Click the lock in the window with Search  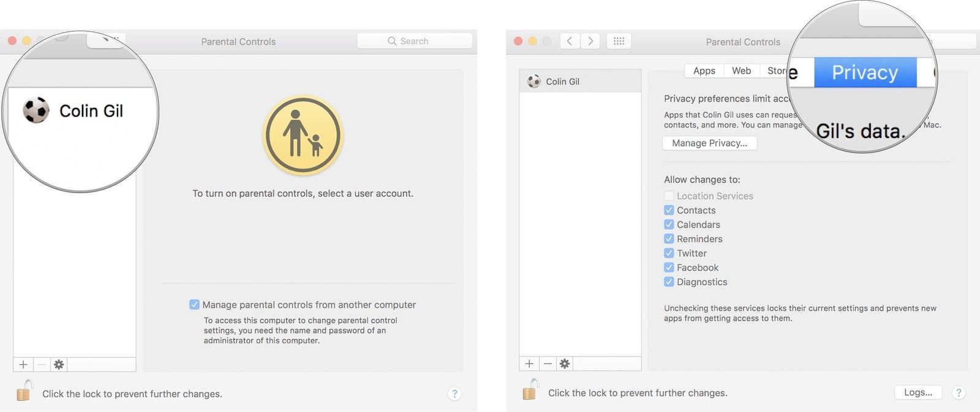click(24, 391)
